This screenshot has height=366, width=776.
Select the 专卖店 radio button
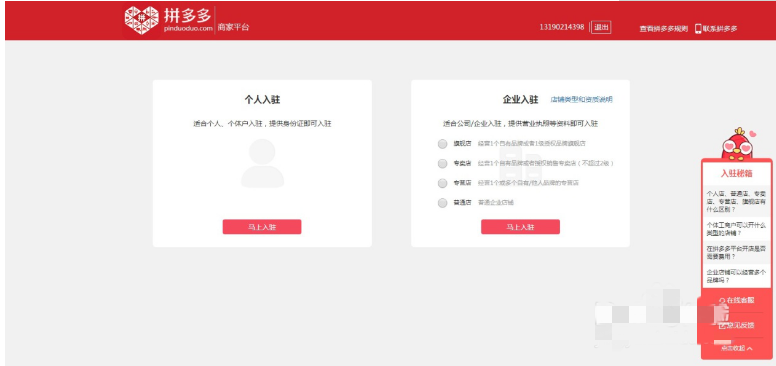click(442, 163)
